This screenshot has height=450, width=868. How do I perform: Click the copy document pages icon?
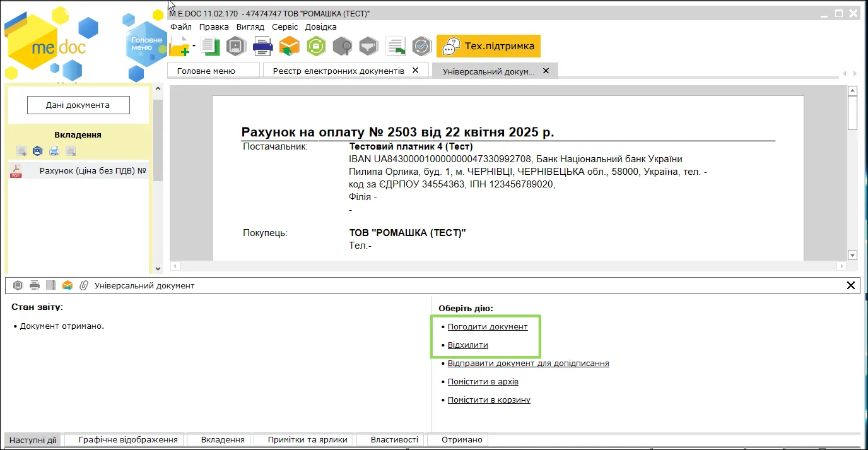point(209,46)
